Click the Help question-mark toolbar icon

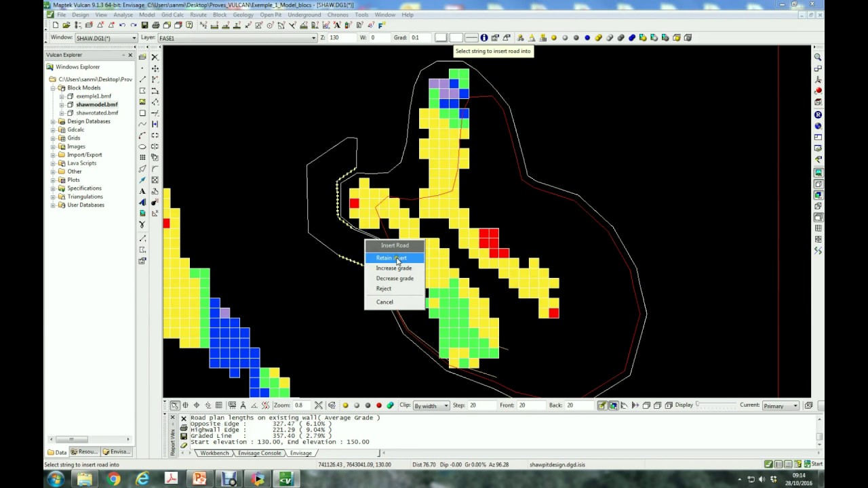189,25
